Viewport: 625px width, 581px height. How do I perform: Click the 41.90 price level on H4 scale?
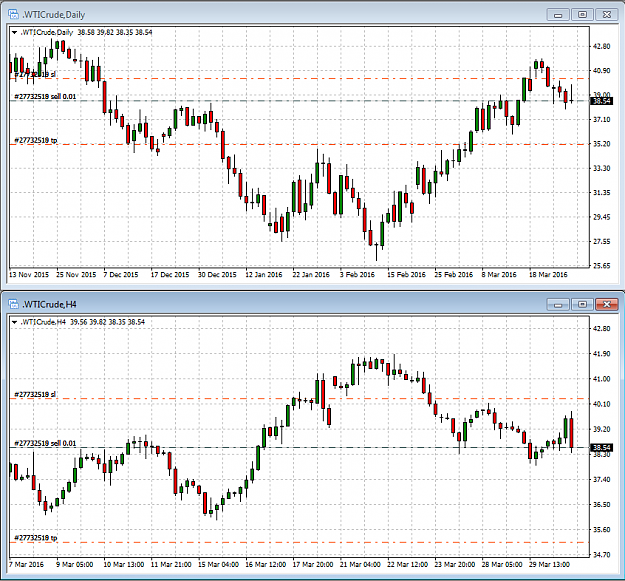(x=602, y=354)
